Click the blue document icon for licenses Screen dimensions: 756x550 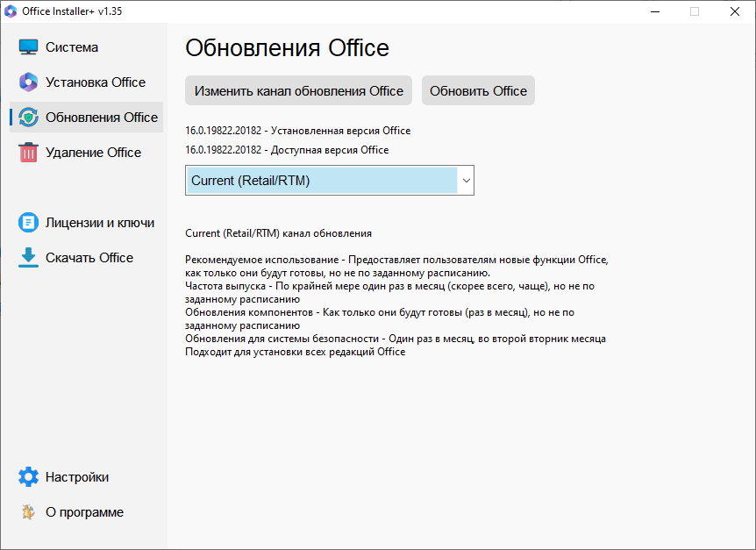pyautogui.click(x=29, y=223)
